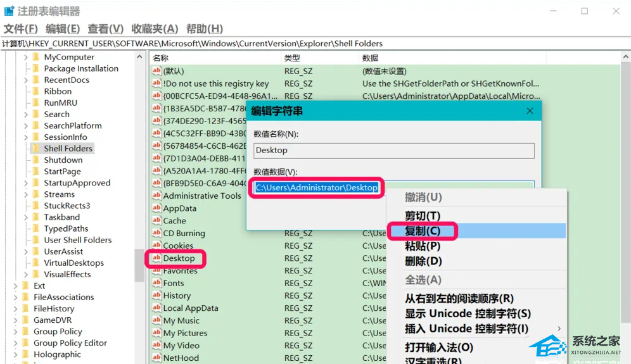Click the string icon beside Desktop value
This screenshot has height=364, width=631.
click(156, 258)
